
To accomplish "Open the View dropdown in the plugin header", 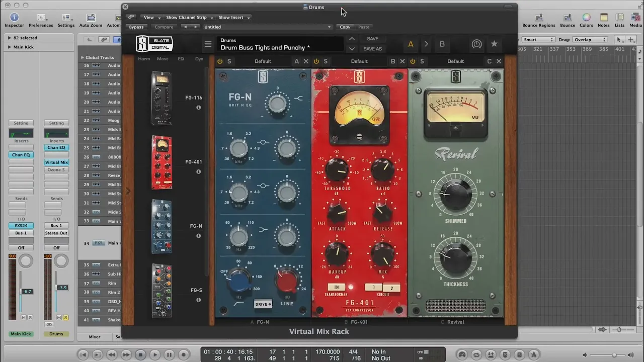I will point(150,17).
